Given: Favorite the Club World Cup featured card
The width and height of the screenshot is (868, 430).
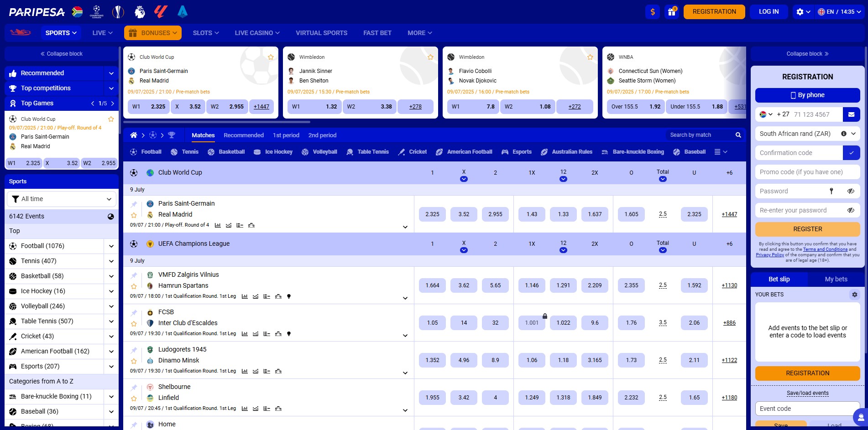Looking at the screenshot, I should [271, 57].
